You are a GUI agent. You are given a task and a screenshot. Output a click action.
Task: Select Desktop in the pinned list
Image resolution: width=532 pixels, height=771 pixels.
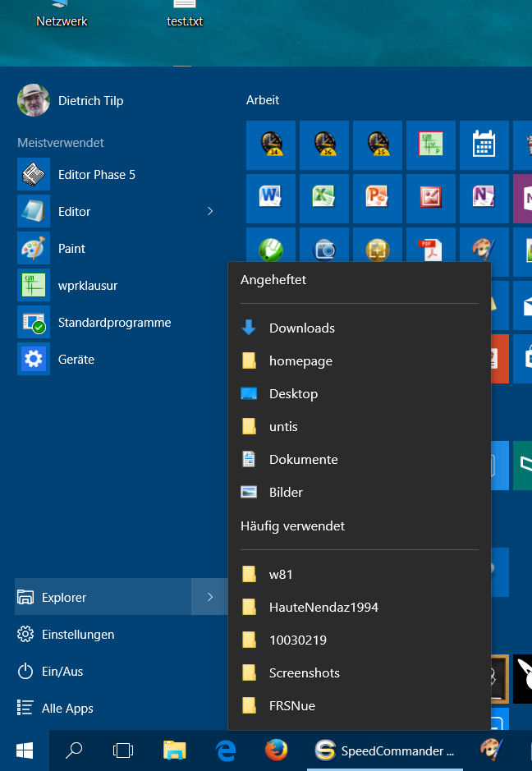click(x=293, y=394)
